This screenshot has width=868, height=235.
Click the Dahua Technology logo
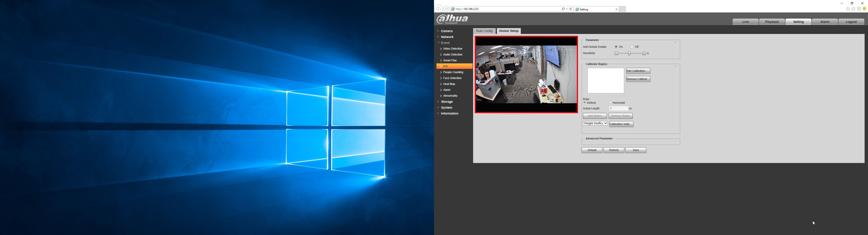pyautogui.click(x=452, y=19)
